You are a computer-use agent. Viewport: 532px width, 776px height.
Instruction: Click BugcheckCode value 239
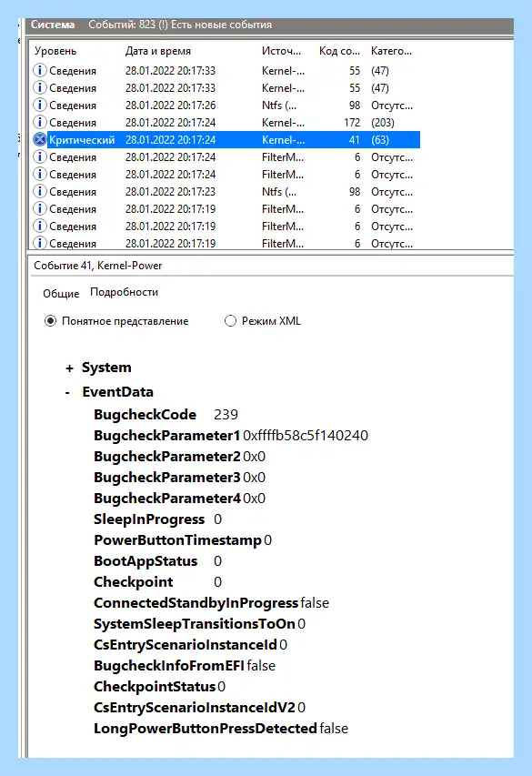click(x=226, y=415)
